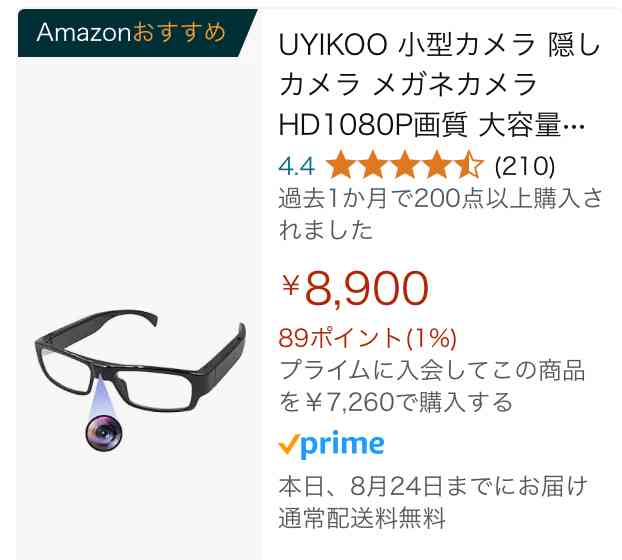Open the プライムに入会 ¥7,260 offer

432,386
